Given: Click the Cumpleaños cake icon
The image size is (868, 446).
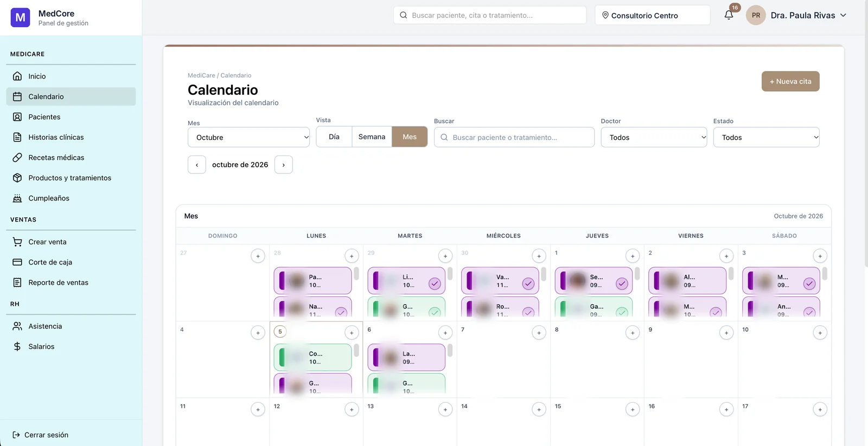Looking at the screenshot, I should (17, 198).
